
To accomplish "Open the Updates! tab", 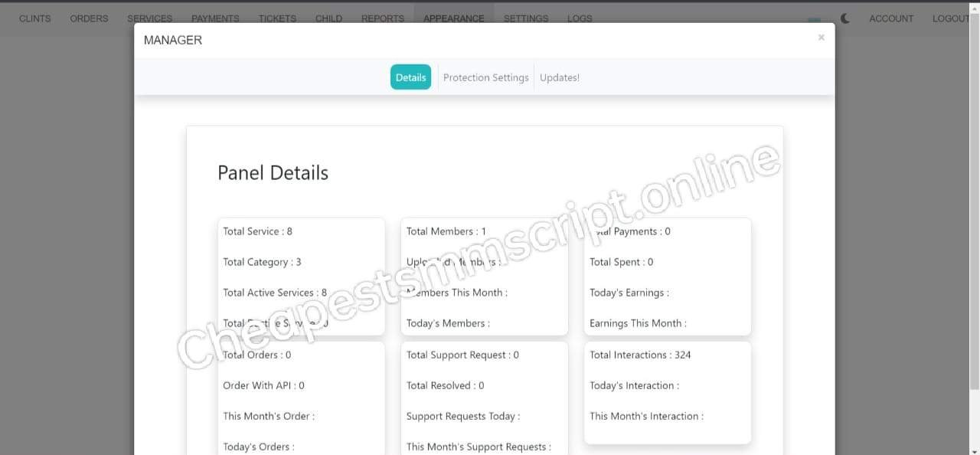I will 559,77.
